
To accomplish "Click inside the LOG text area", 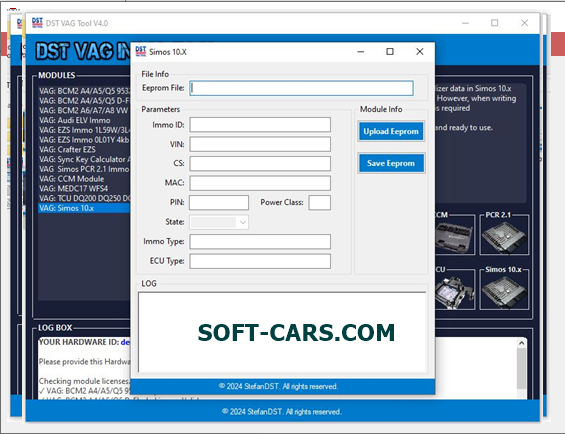I will (x=282, y=332).
